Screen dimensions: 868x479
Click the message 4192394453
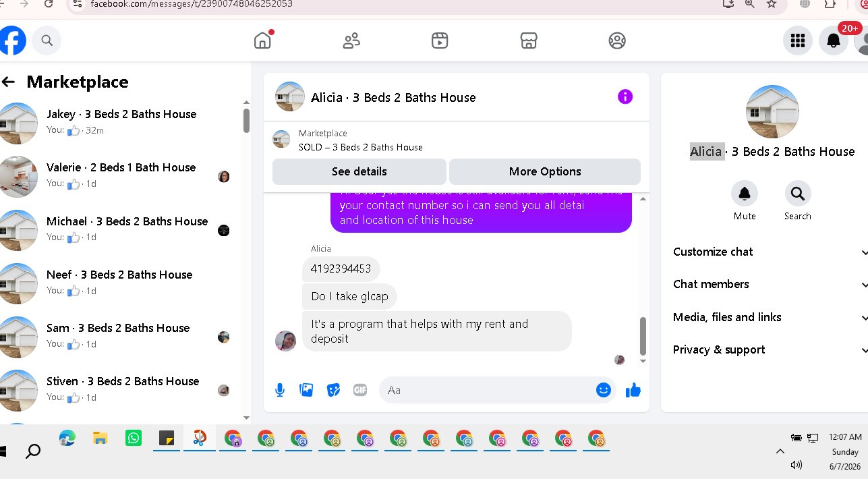click(341, 269)
